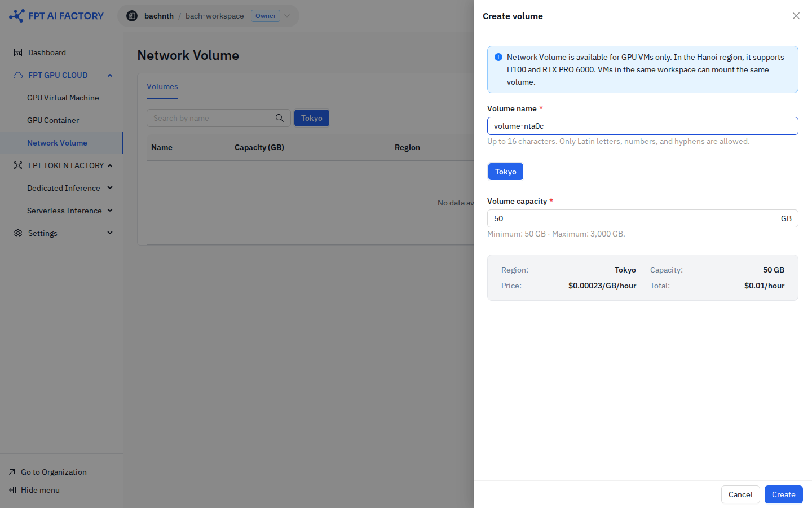The height and width of the screenshot is (508, 812).
Task: Click the Owner role badge
Action: point(266,16)
